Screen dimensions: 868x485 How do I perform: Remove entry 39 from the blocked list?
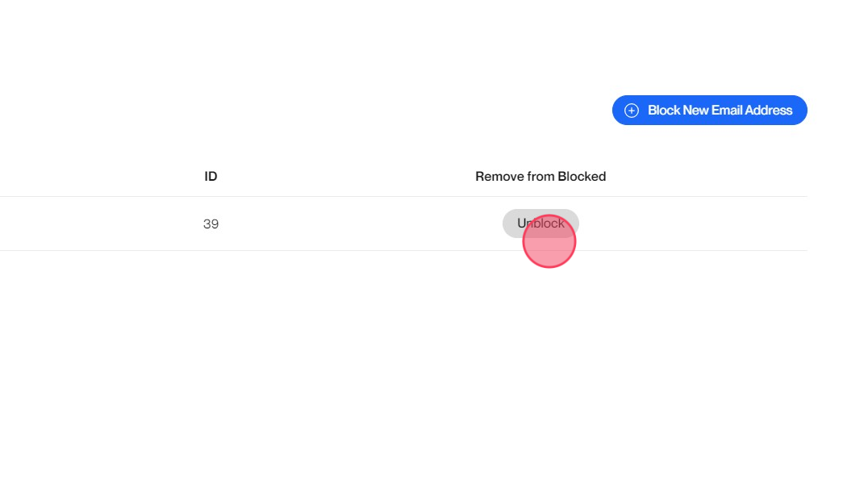click(x=540, y=223)
